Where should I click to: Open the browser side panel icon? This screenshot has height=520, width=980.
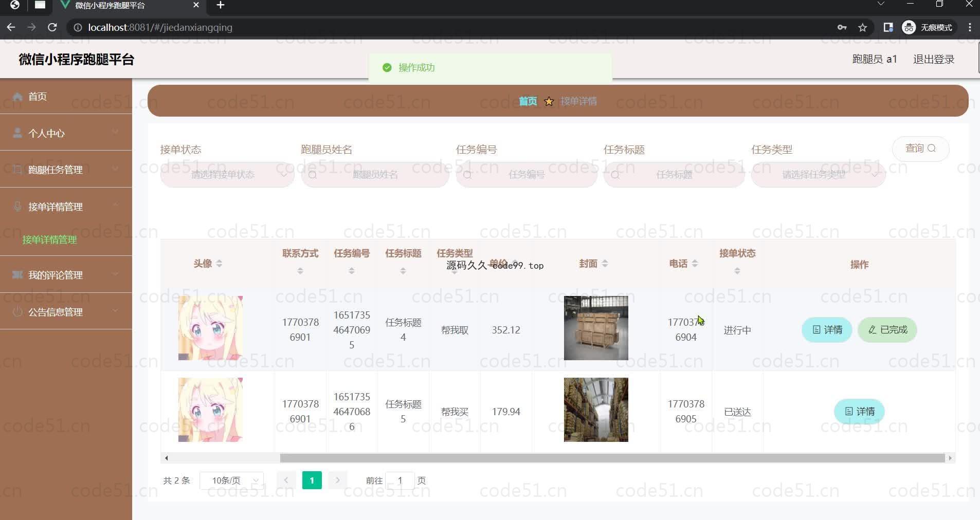click(x=888, y=28)
